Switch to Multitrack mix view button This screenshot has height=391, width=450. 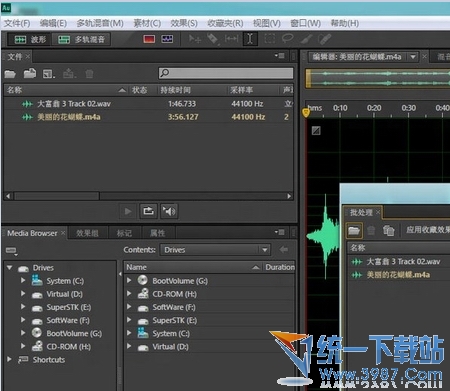click(81, 40)
